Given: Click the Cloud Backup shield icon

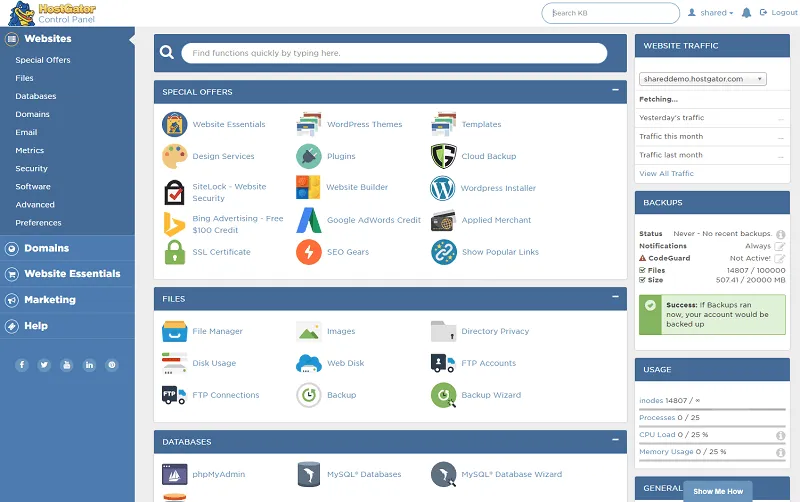Looking at the screenshot, I should [443, 156].
